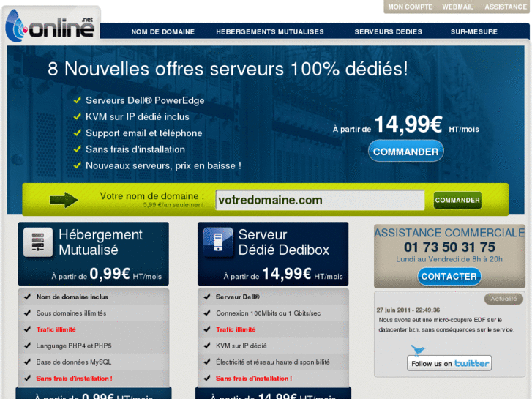
Task: Click the online.net logo
Action: click(x=50, y=26)
